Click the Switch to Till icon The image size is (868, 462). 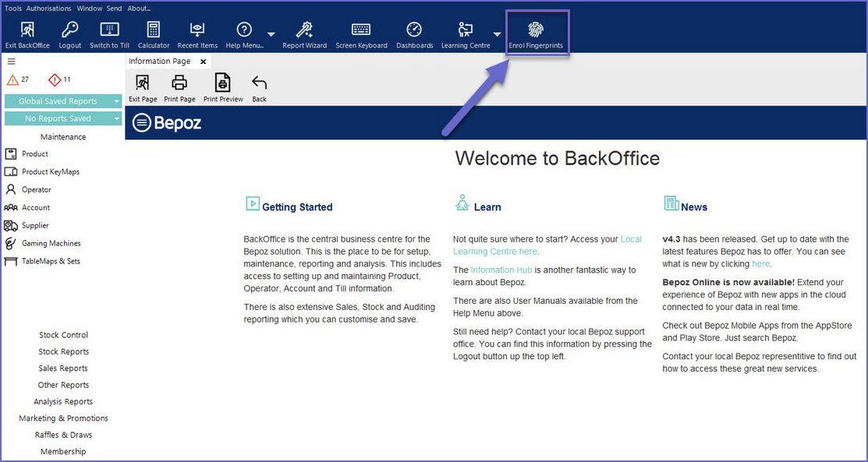point(109,31)
